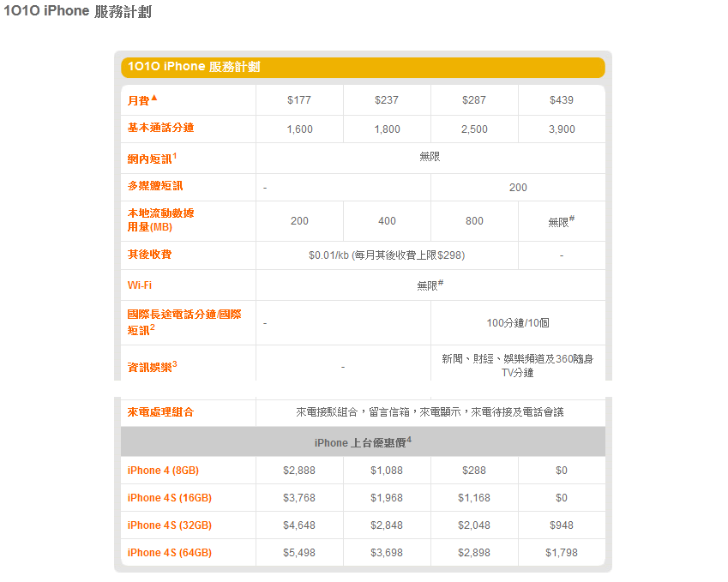Click the $948 price
Image resolution: width=728 pixels, height=582 pixels.
[x=562, y=525]
